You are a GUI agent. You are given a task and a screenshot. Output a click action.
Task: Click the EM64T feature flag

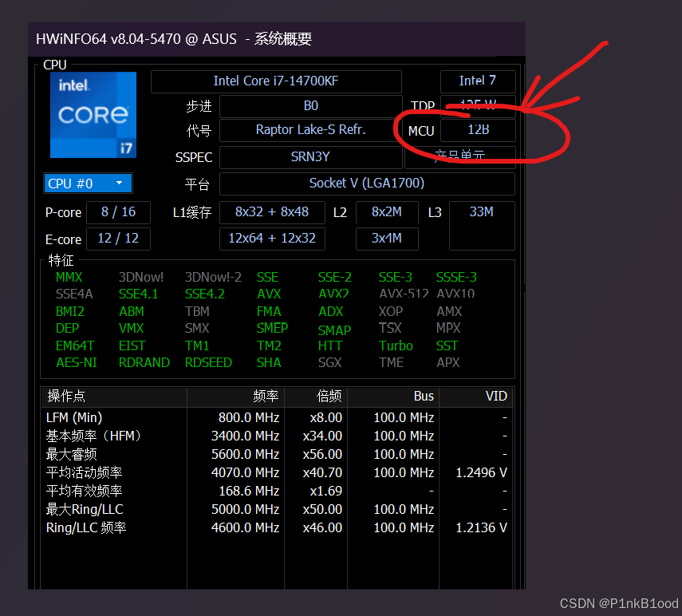pos(74,346)
